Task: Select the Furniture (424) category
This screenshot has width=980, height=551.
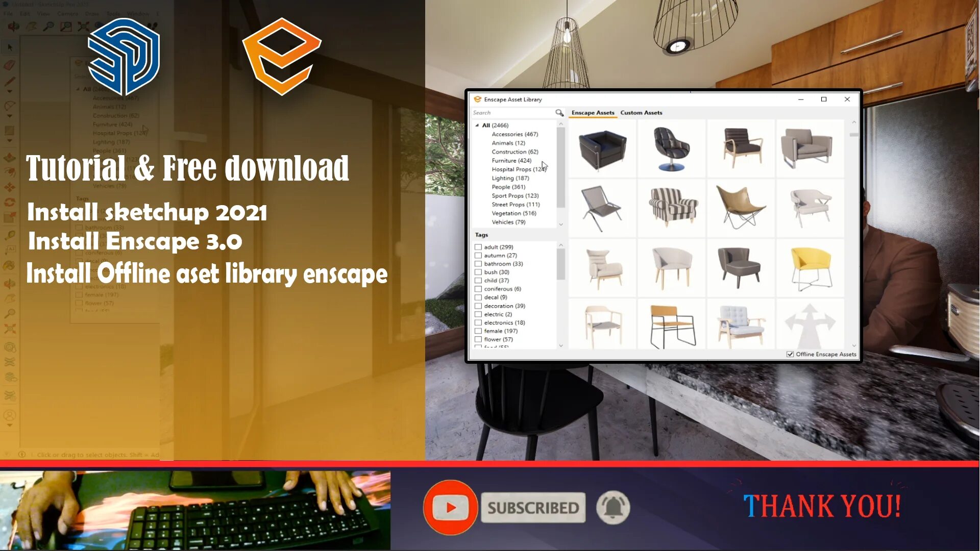Action: [x=511, y=160]
